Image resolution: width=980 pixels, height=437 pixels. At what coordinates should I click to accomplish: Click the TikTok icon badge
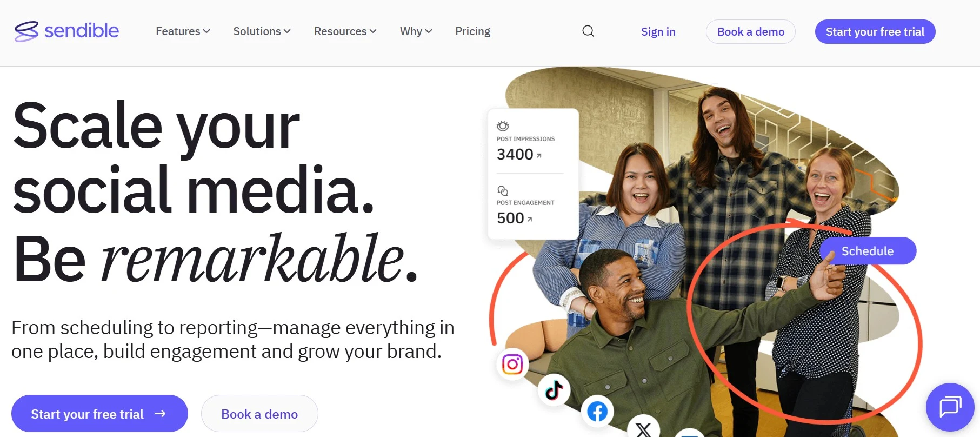554,390
